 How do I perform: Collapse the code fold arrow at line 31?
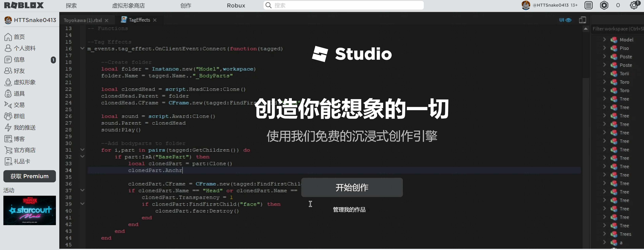tap(82, 150)
